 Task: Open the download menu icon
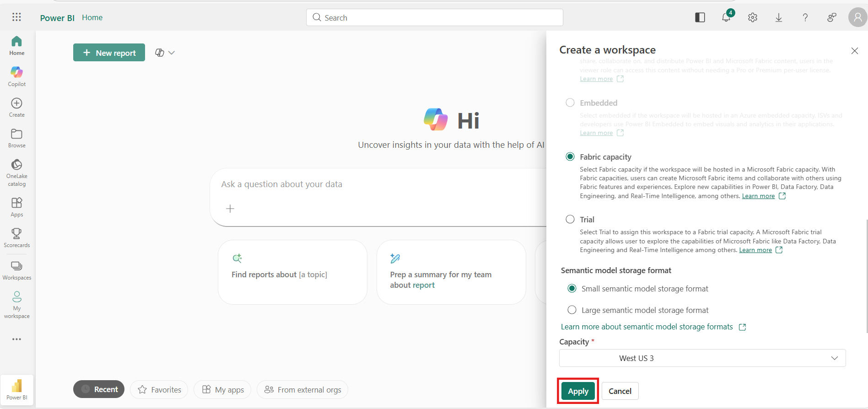(779, 17)
